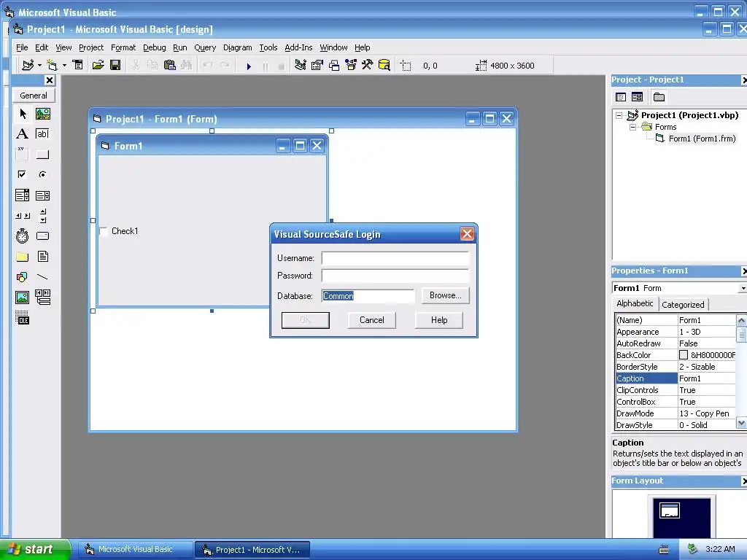Open the Debug menu
The image size is (747, 560).
pyautogui.click(x=155, y=47)
